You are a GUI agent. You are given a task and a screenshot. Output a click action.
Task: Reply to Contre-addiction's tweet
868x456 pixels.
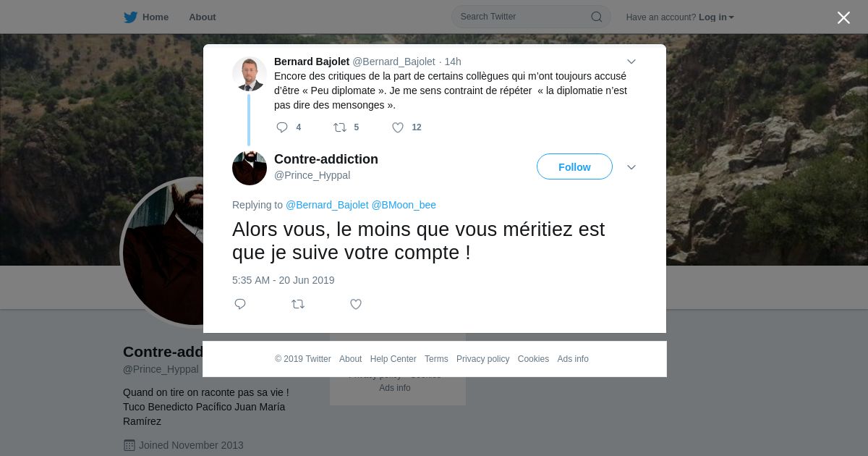point(240,304)
